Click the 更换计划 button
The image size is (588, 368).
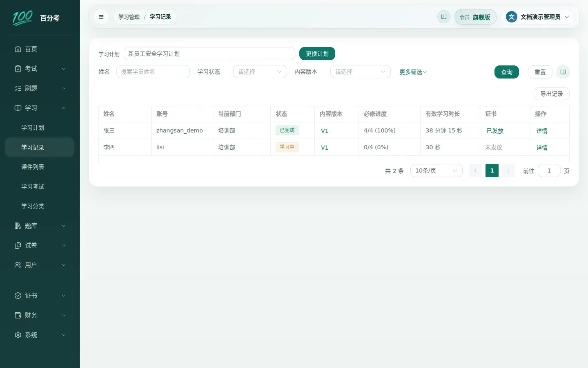[317, 54]
